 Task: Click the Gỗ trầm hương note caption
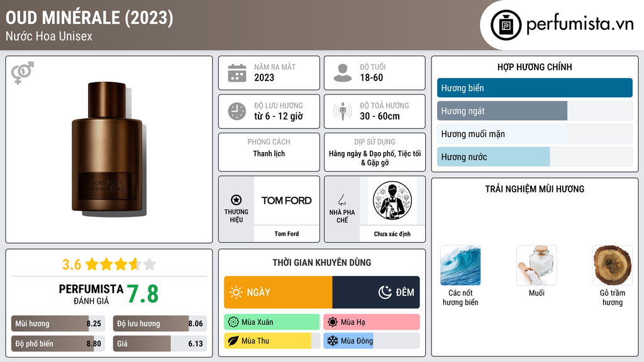pos(613,297)
